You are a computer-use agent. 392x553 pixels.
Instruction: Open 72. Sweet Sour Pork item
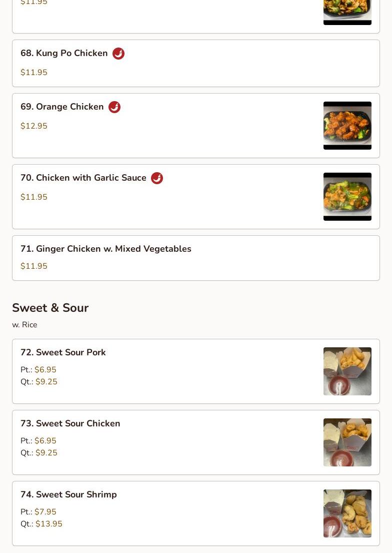tap(196, 371)
